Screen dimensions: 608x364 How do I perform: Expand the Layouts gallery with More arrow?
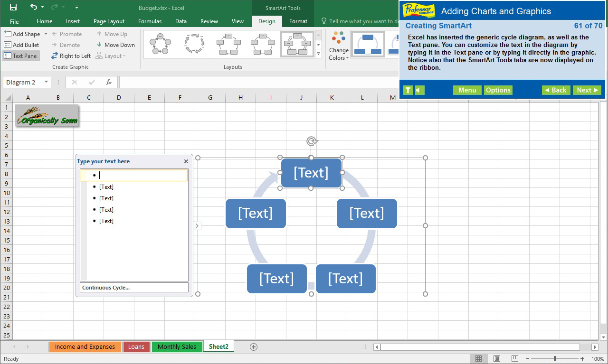(318, 54)
